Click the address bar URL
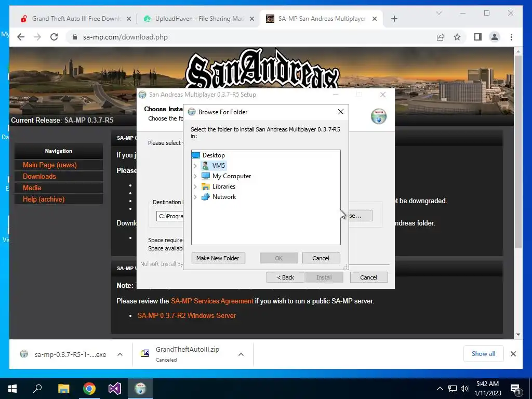 pos(125,37)
